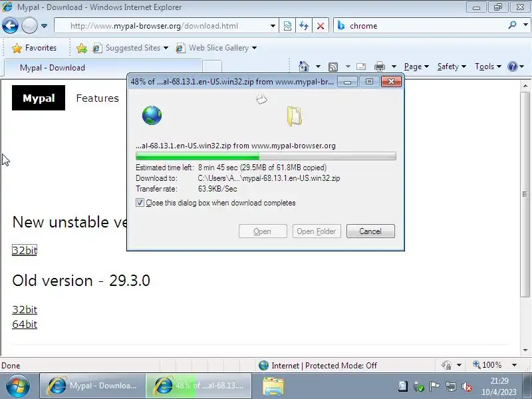Stop loading with the red X icon
The image size is (532, 399).
pyautogui.click(x=321, y=26)
